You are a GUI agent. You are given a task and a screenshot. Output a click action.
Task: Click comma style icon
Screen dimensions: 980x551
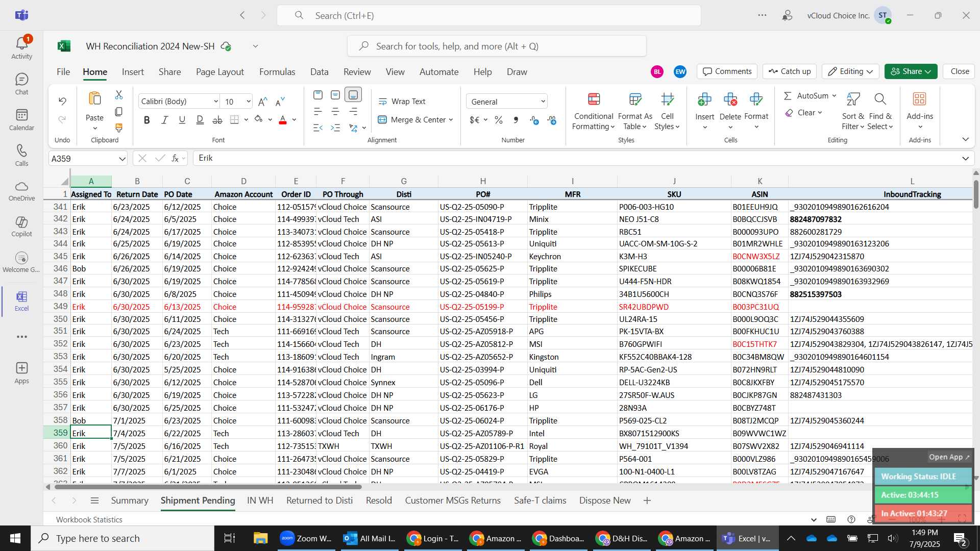[x=516, y=120]
